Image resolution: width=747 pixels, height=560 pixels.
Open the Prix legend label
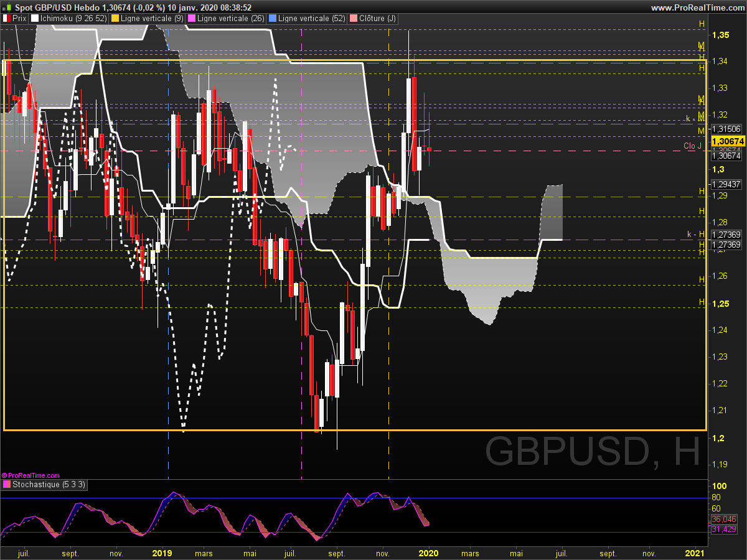(x=19, y=19)
